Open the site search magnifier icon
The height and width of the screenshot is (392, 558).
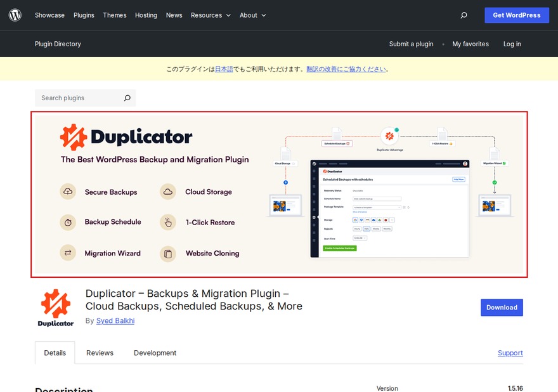464,15
